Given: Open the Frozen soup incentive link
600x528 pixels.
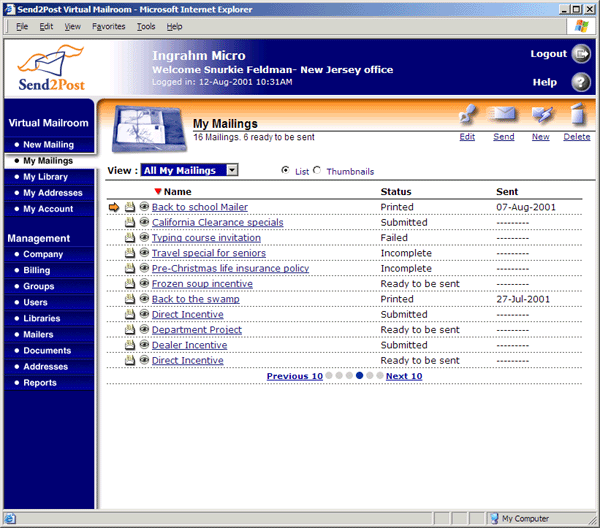Looking at the screenshot, I should click(x=202, y=284).
